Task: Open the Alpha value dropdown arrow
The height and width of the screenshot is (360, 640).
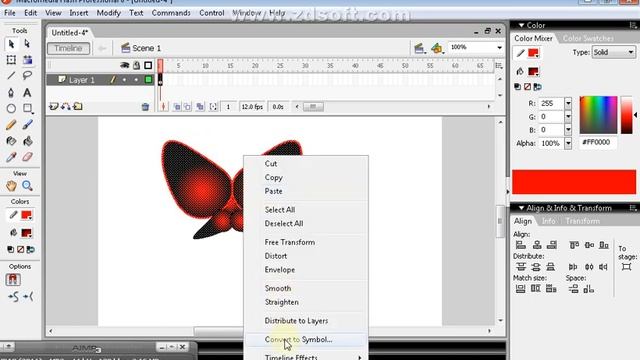Action: (x=568, y=143)
